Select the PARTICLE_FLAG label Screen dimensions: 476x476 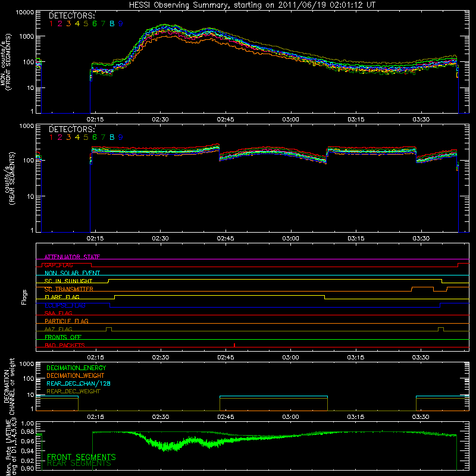coord(67,321)
